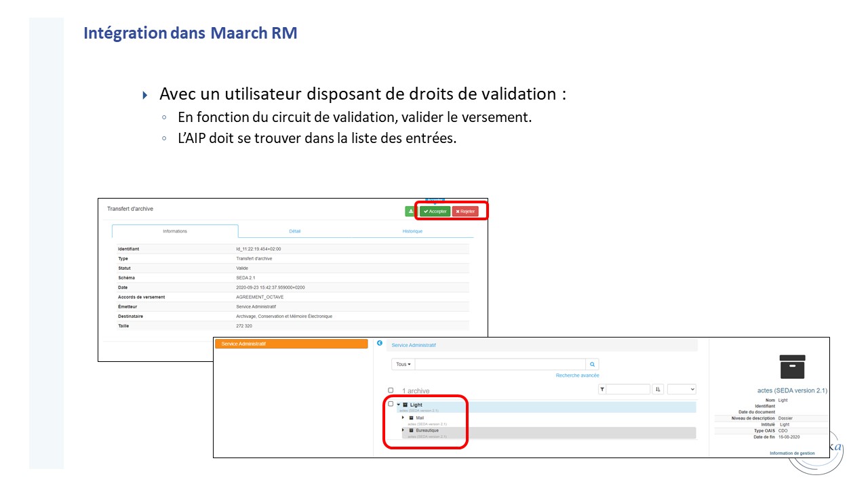The image size is (868, 488).
Task: Select the 2020-09-23 date value
Action: (x=271, y=287)
